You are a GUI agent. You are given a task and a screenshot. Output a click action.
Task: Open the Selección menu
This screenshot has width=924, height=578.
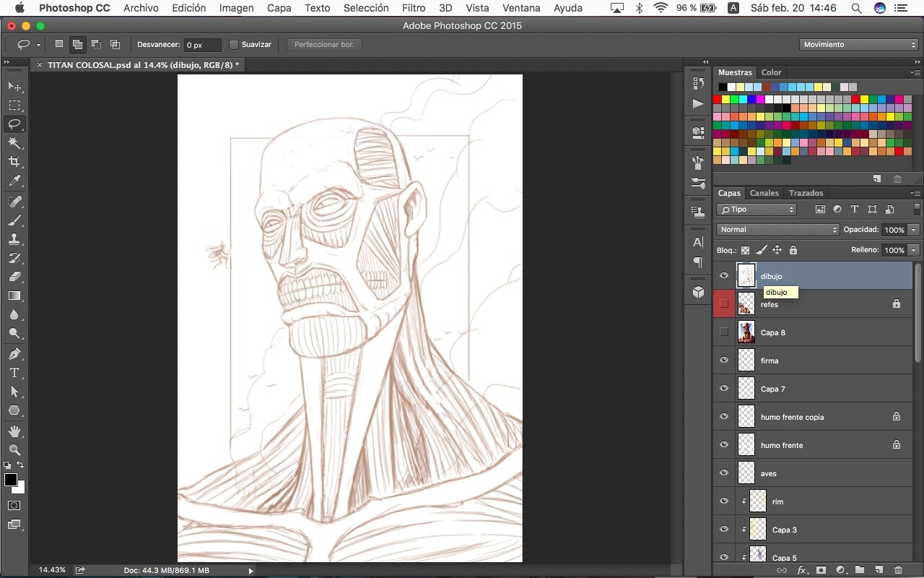pyautogui.click(x=366, y=8)
